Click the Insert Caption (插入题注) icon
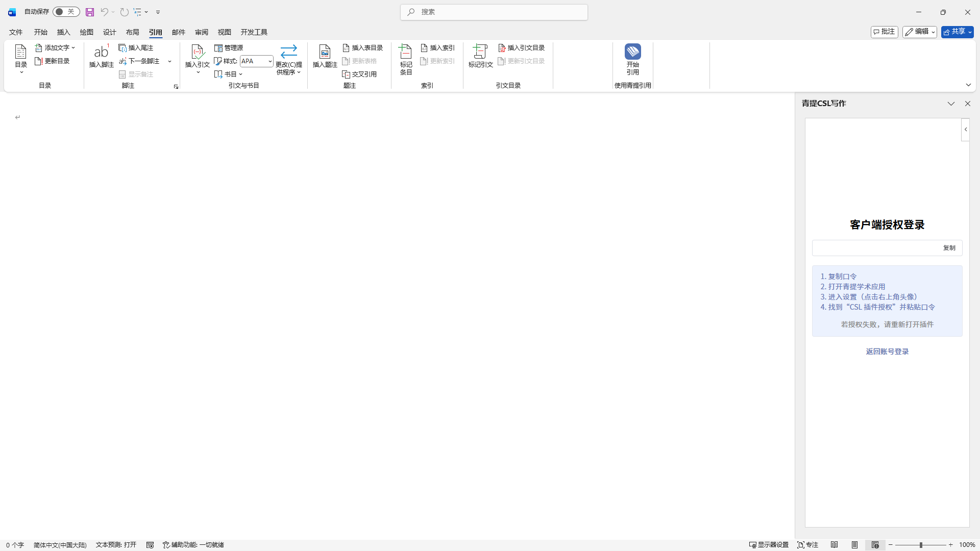Viewport: 980px width, 551px height. click(325, 52)
